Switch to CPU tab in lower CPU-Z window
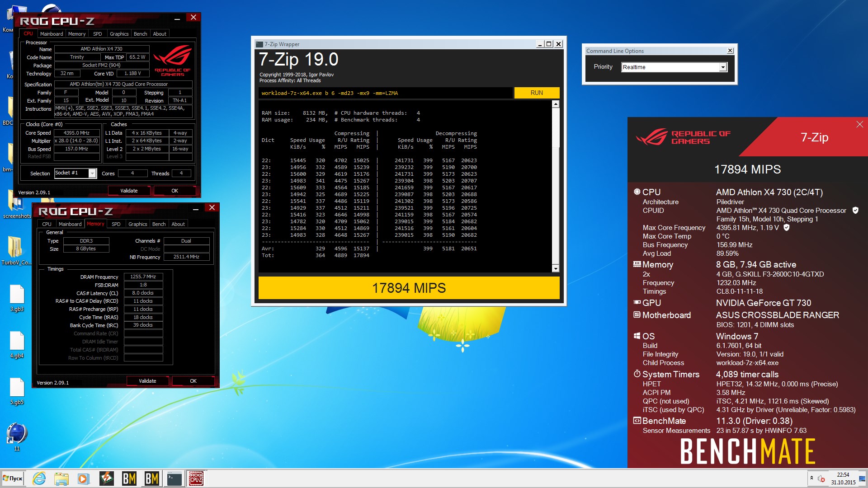Viewport: 868px width, 488px height. pyautogui.click(x=47, y=224)
